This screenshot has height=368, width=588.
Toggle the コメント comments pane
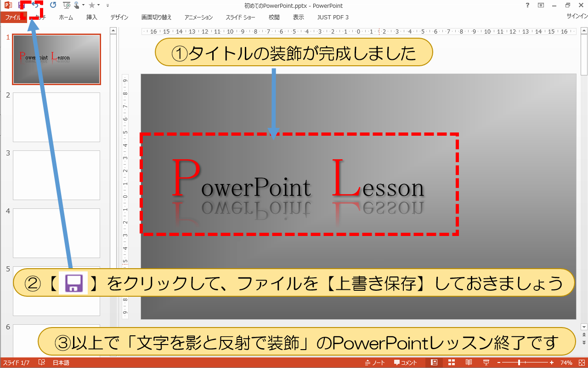pyautogui.click(x=406, y=362)
